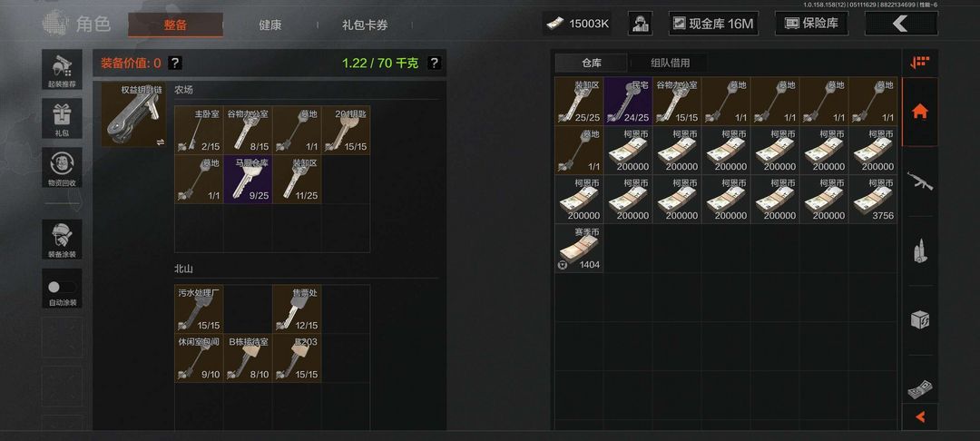This screenshot has width=980, height=441.
Task: Open the 装备涂装 equipment skin icon
Action: 62,239
